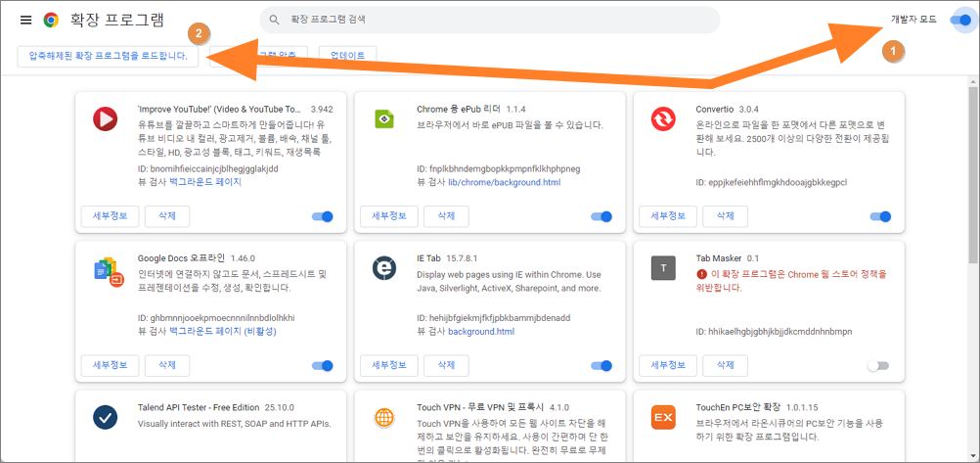Open 세부정보 for Tab Masker

[x=668, y=365]
